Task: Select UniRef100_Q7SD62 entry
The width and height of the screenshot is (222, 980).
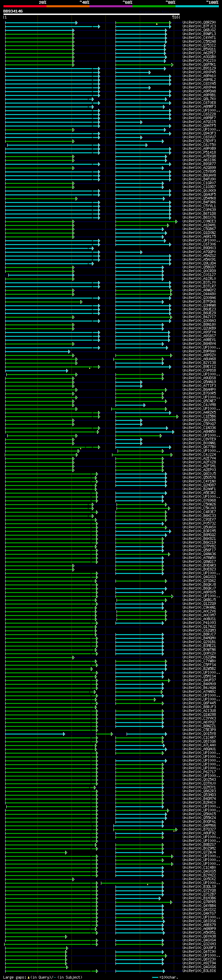Action: tap(199, 581)
